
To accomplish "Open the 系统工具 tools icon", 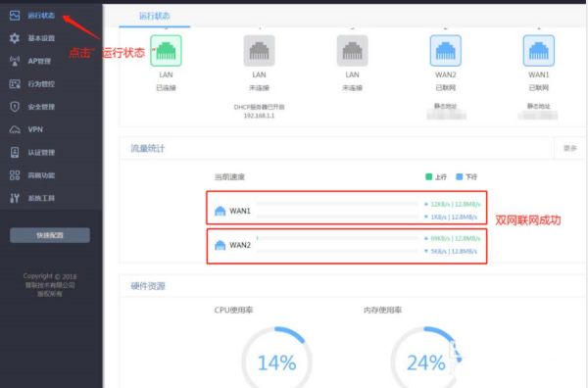I will coord(15,198).
